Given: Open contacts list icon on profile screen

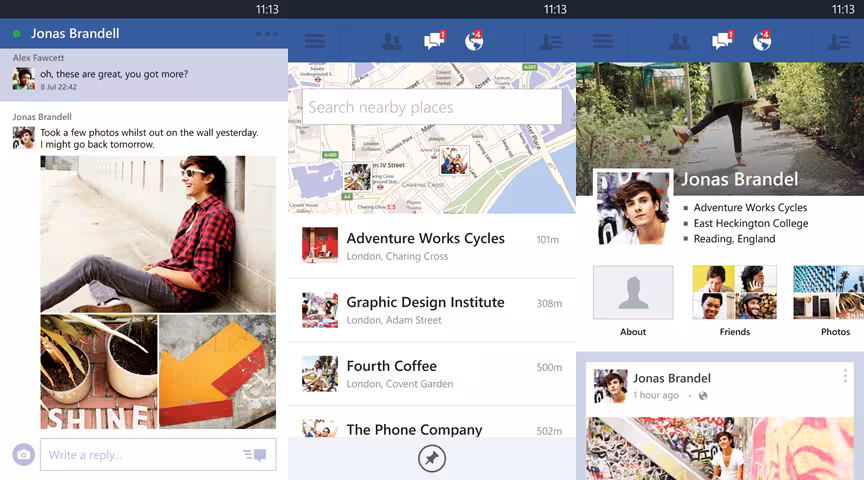Looking at the screenshot, I should pyautogui.click(x=839, y=42).
